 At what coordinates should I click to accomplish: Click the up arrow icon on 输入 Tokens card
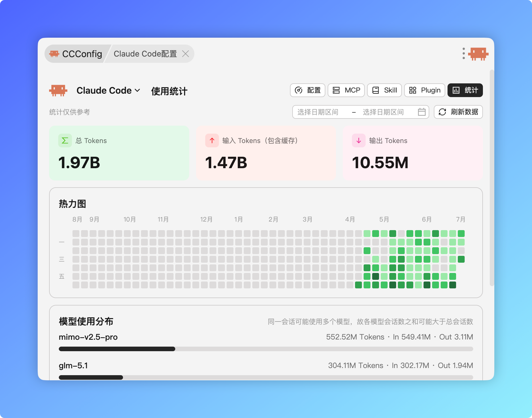tap(212, 140)
